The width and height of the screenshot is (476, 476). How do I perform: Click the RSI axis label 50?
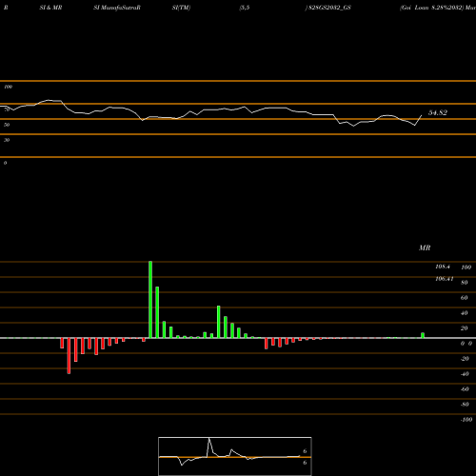point(7,125)
